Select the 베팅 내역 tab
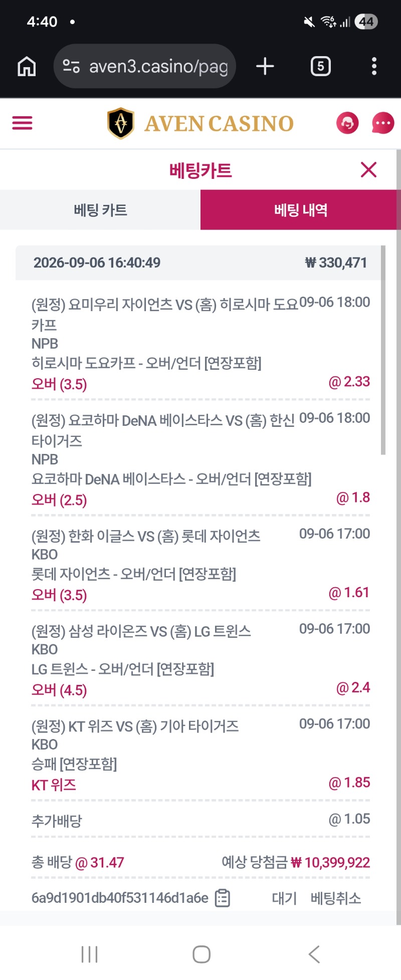Viewport: 401px width, 980px height. [x=301, y=210]
